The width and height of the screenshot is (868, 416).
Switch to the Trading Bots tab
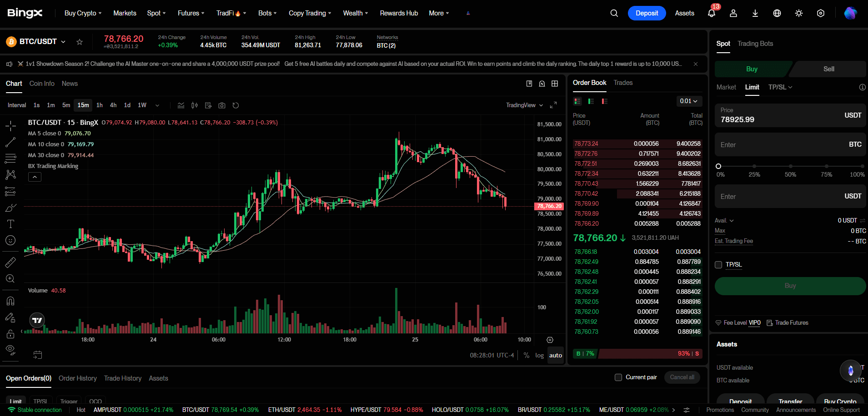[755, 44]
